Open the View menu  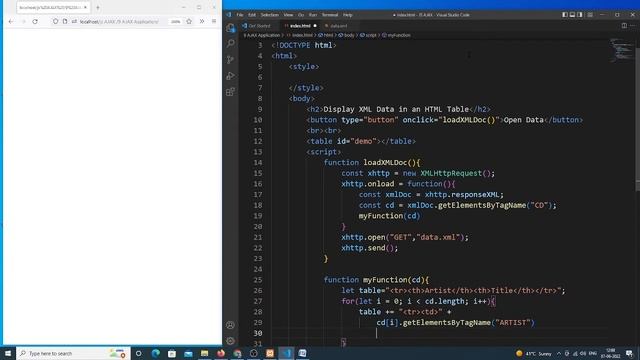click(x=288, y=15)
